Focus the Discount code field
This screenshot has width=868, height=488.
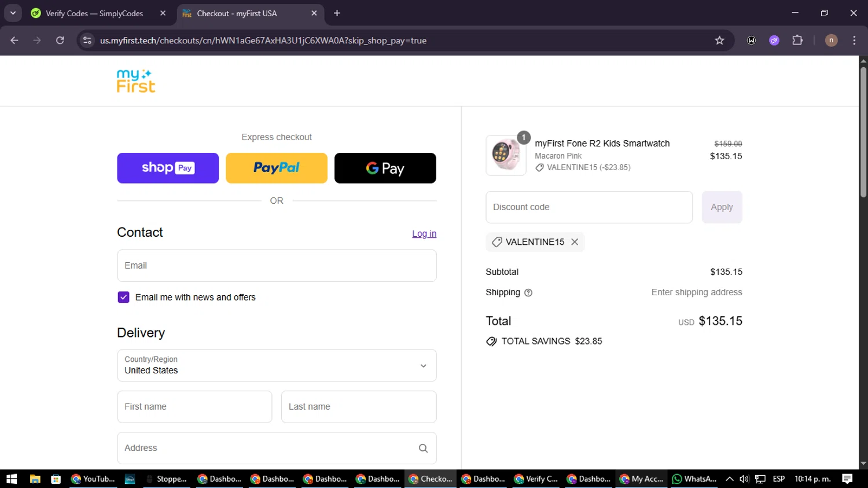coord(589,207)
